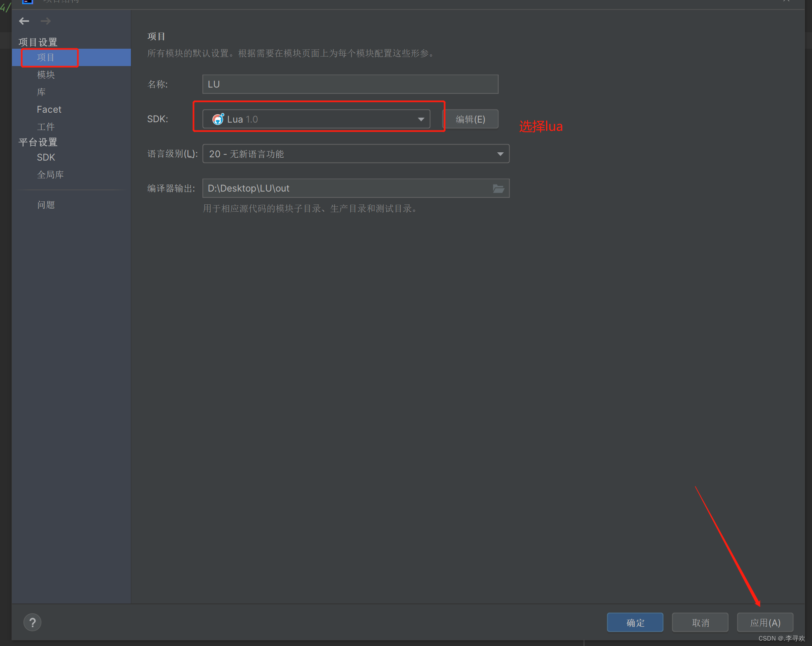Viewport: 812px width, 646px height.
Task: Click the help question mark icon
Action: pyautogui.click(x=32, y=622)
